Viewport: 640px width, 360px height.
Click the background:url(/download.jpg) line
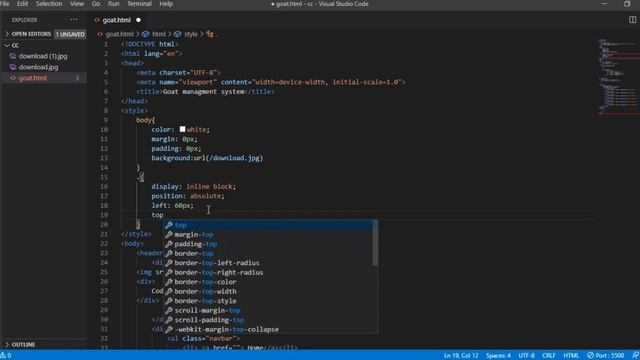tap(207, 158)
